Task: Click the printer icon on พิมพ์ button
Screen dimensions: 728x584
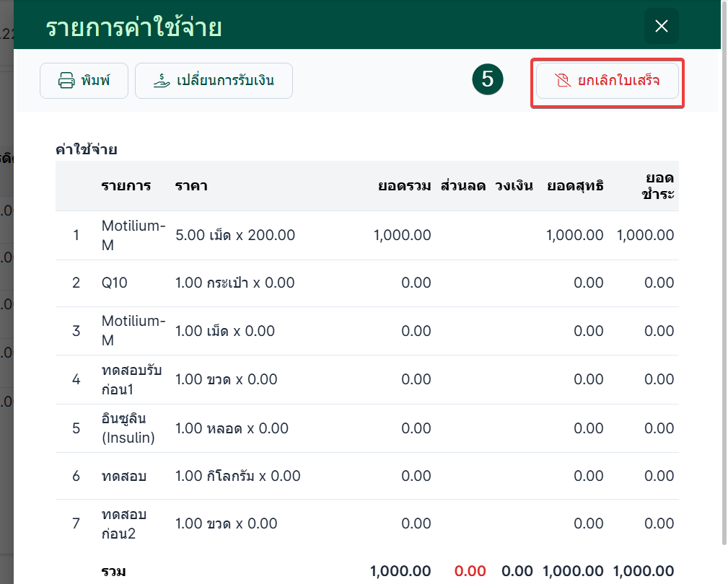Action: point(66,80)
